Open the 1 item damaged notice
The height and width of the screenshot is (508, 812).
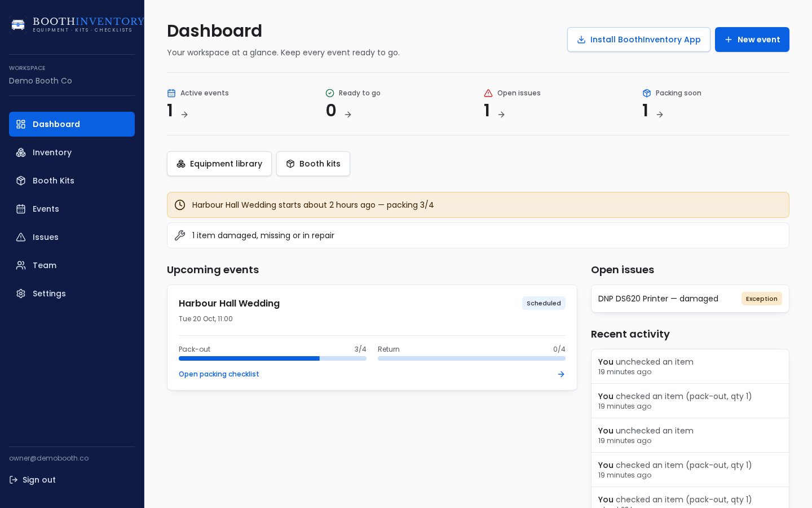478,235
